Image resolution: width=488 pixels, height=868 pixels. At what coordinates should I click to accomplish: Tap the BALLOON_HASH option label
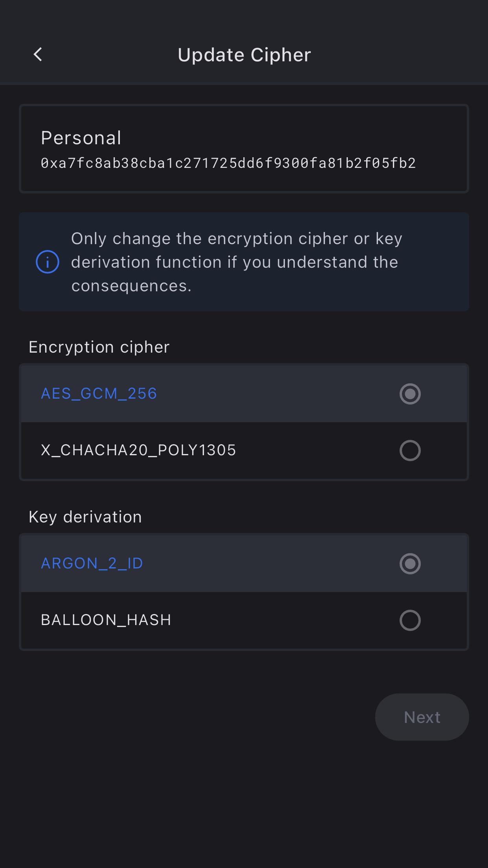[106, 620]
